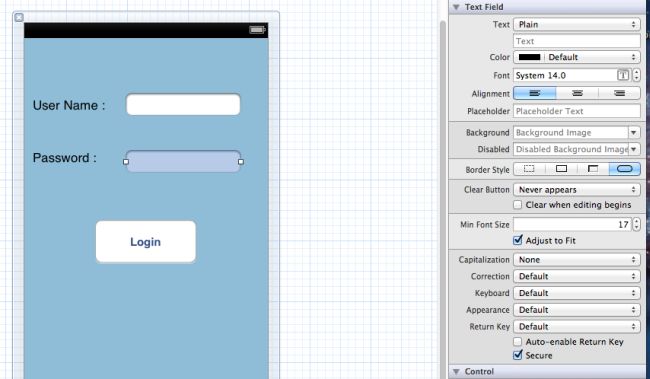Choose the line border style

[561, 169]
